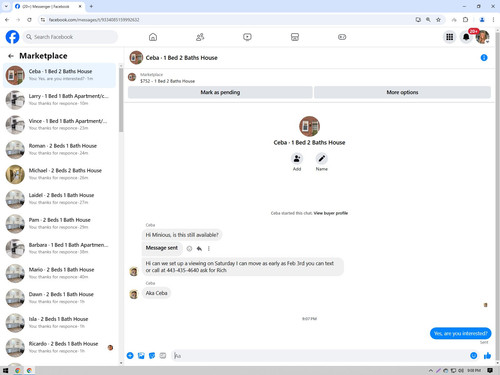Open the View buyer profile link
This screenshot has height=375, width=500.
(331, 213)
